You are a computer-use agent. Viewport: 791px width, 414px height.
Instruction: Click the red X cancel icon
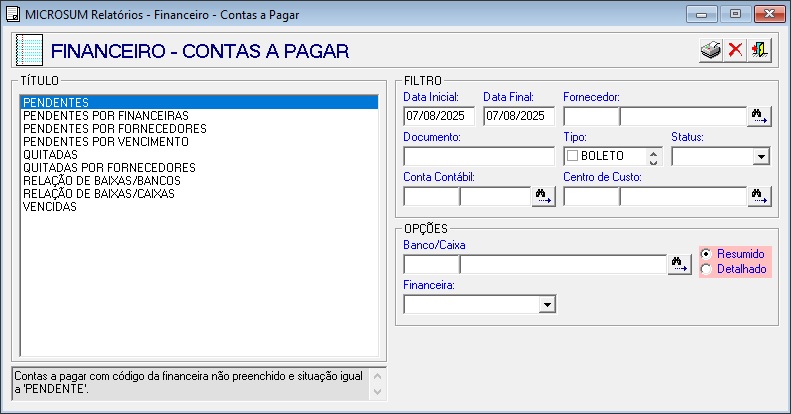[736, 50]
